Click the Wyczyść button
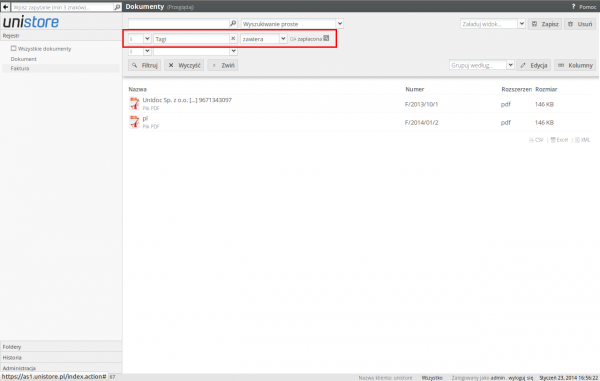The height and width of the screenshot is (381, 600). [x=184, y=65]
